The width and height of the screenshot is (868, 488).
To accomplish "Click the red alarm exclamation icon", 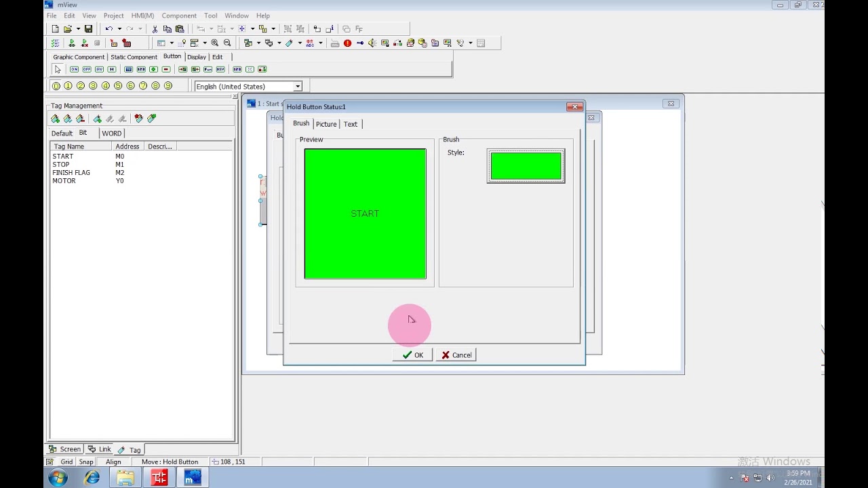I will tap(347, 43).
